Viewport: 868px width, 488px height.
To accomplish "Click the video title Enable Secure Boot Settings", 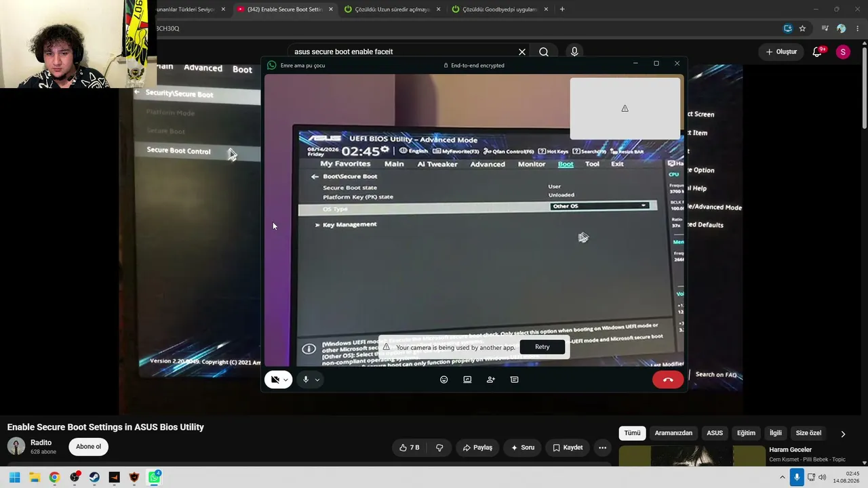I will pyautogui.click(x=106, y=427).
